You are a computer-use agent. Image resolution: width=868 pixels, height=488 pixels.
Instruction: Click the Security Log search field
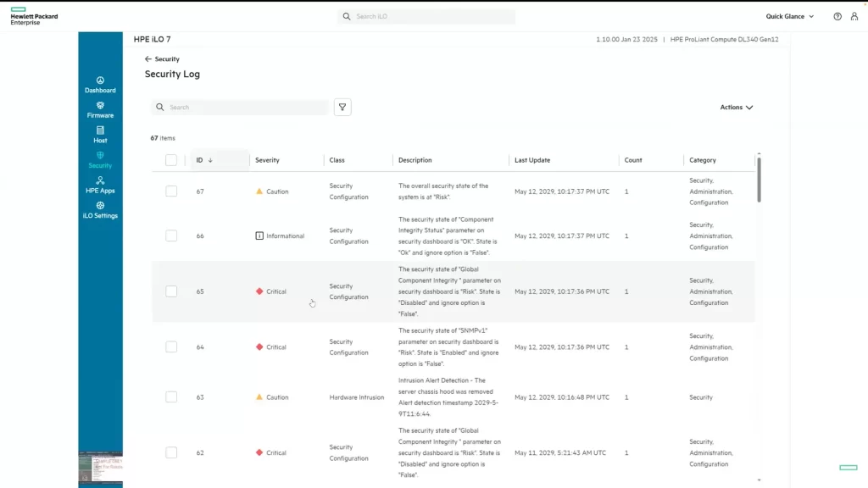pyautogui.click(x=240, y=108)
